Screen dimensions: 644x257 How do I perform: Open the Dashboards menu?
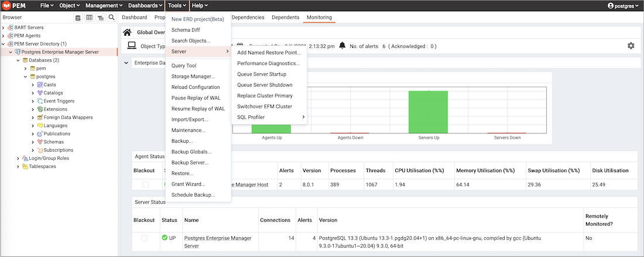coord(145,6)
